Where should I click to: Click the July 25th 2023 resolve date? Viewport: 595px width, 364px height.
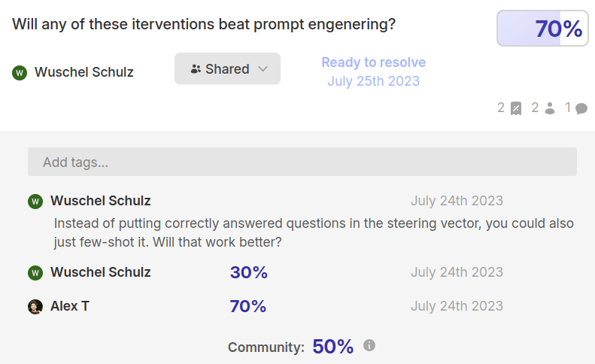pos(373,81)
